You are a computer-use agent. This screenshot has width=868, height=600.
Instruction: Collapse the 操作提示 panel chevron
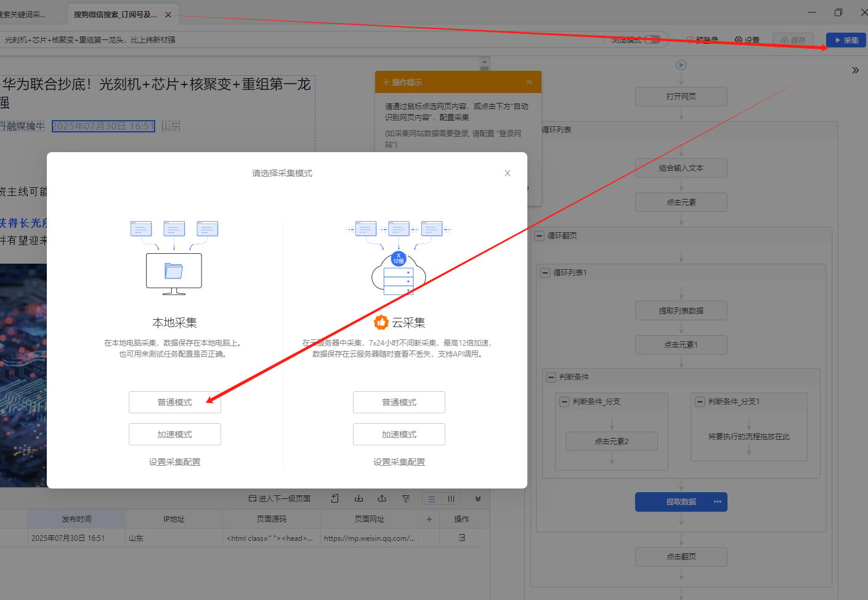[529, 82]
